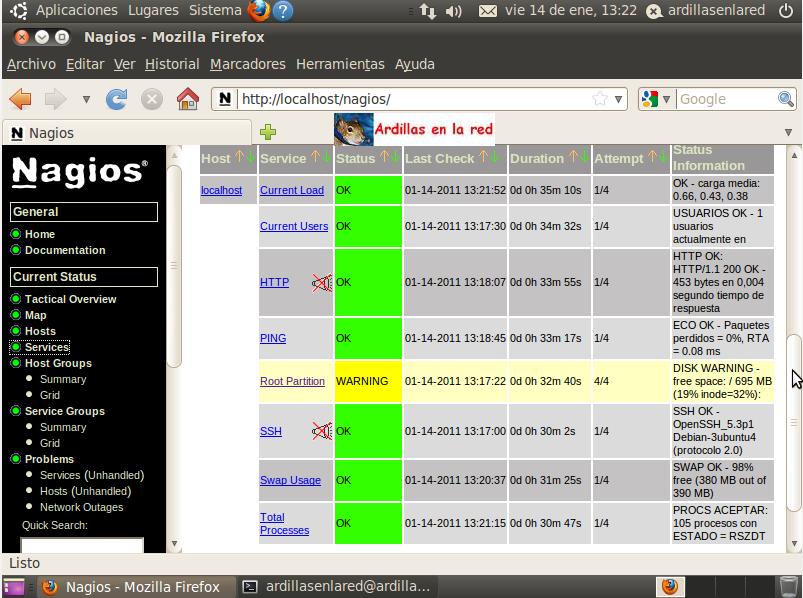The image size is (803, 598).
Task: Open a new tab with the plus icon
Action: pyautogui.click(x=268, y=132)
